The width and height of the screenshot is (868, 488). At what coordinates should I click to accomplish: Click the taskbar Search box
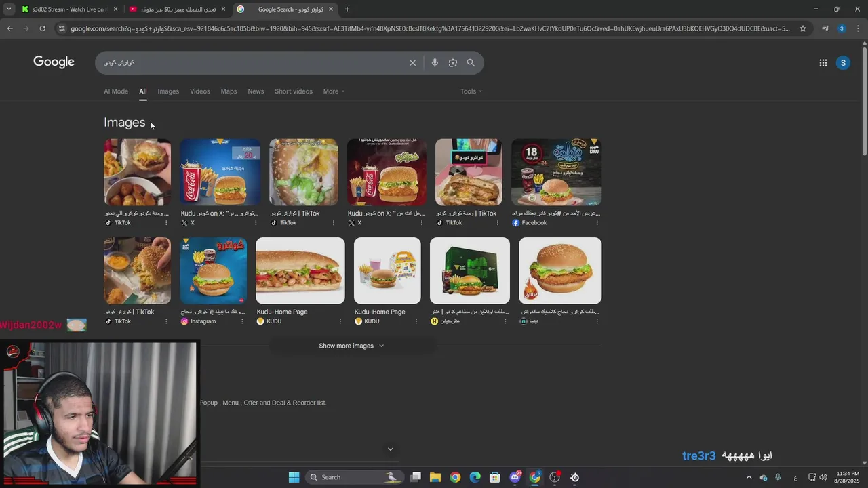click(x=355, y=477)
